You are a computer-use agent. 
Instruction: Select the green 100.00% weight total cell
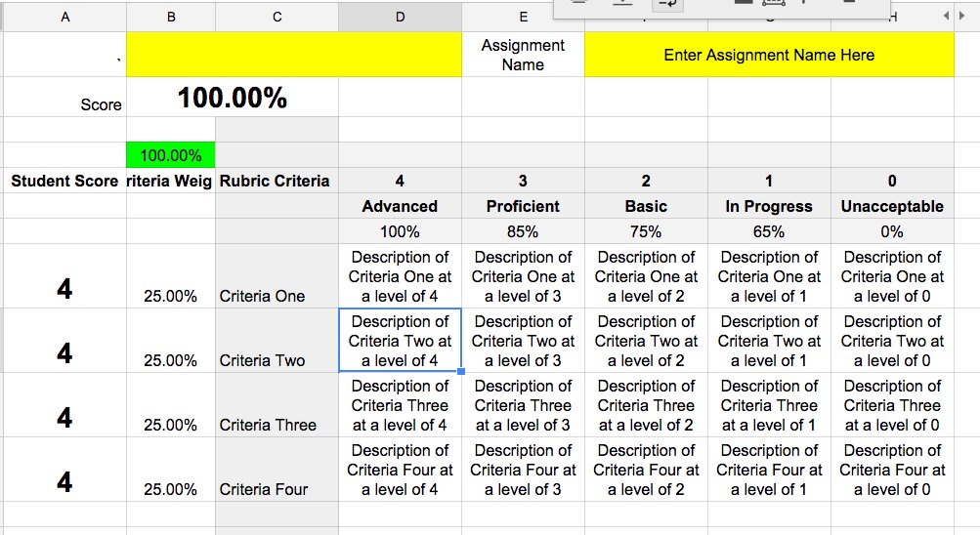click(171, 155)
